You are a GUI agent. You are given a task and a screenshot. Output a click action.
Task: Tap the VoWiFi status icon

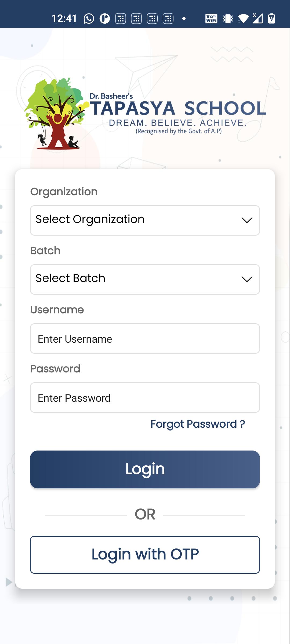(211, 19)
